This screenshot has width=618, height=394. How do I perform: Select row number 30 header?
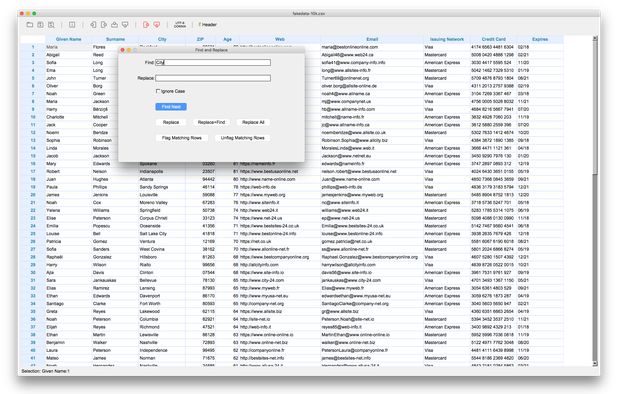pyautogui.click(x=33, y=273)
